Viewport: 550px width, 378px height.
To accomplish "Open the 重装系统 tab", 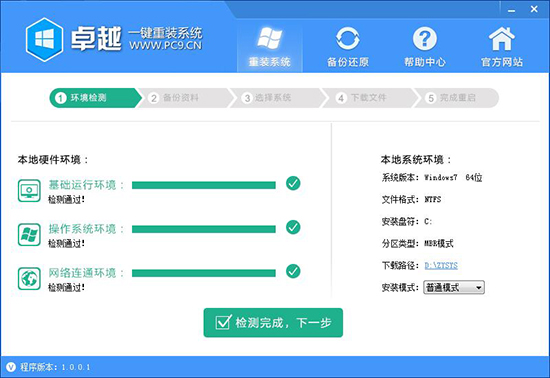I will (269, 46).
